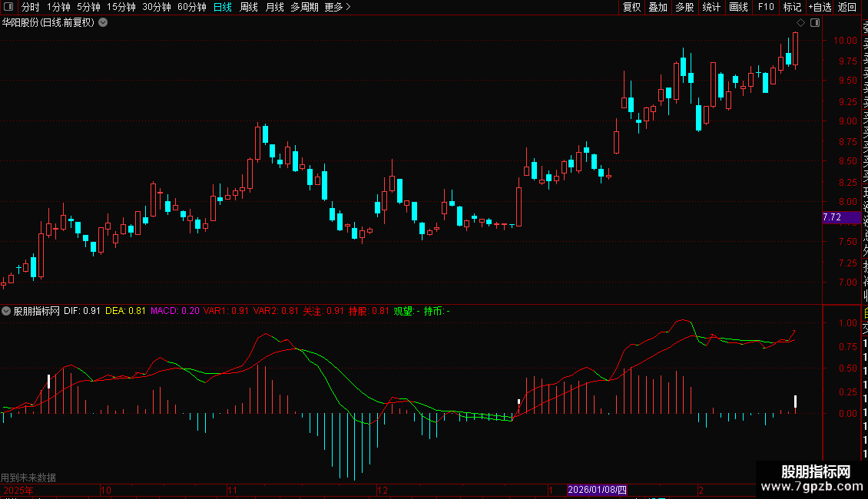This screenshot has width=868, height=499.
Task: Select the 60分钟 period
Action: (192, 7)
